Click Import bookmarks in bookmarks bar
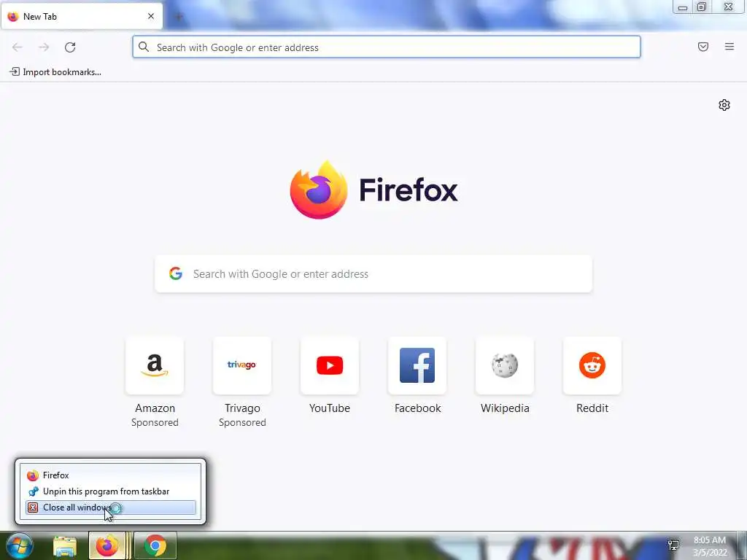This screenshot has height=560, width=747. [55, 72]
